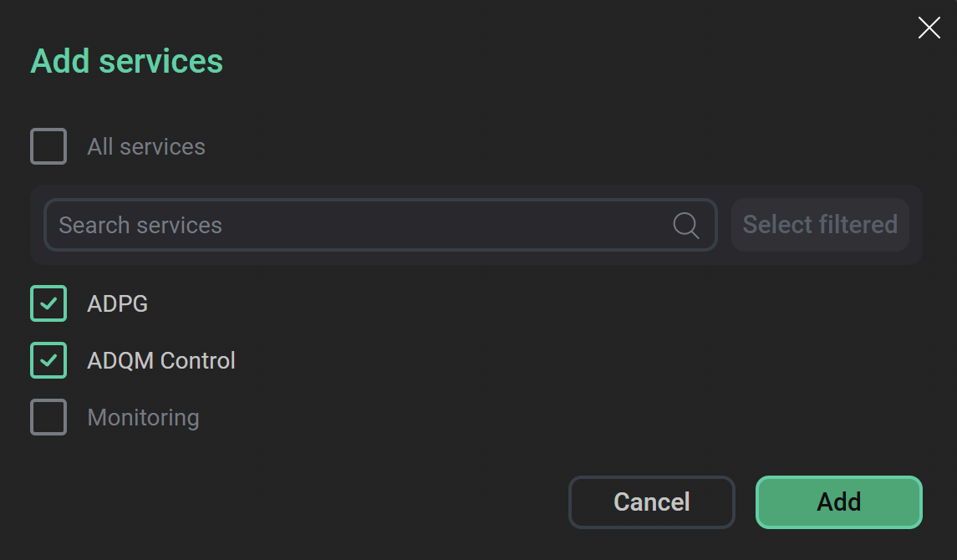Click the Add services dialog title
Screen dimensions: 957x560
[126, 60]
